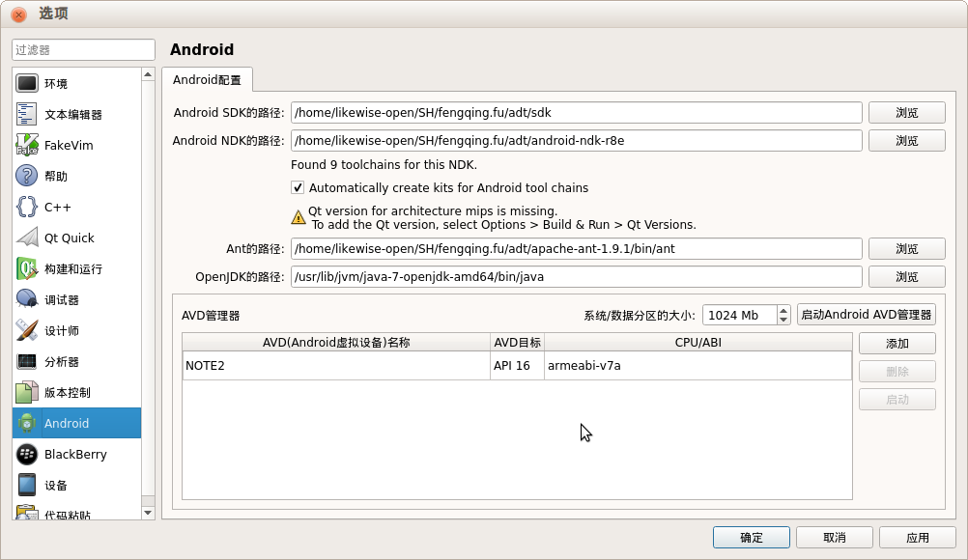Browse for the Android NDK path
968x560 pixels.
click(907, 141)
